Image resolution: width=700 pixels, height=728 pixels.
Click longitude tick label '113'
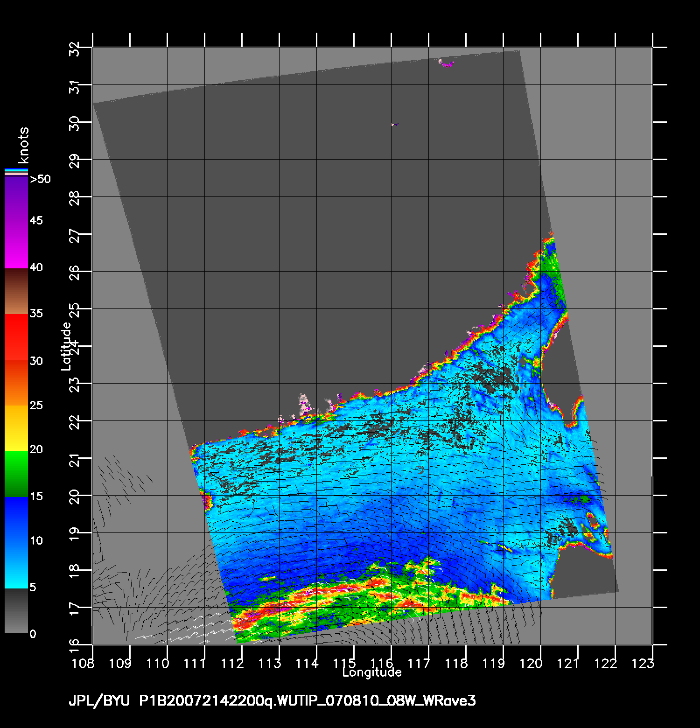pos(270,663)
